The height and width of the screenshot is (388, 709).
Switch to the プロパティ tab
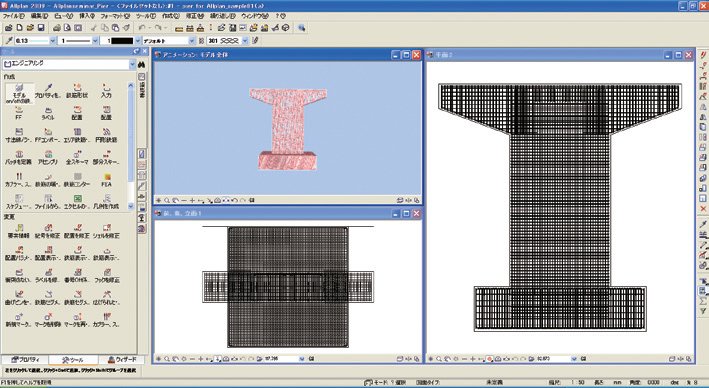coord(25,360)
